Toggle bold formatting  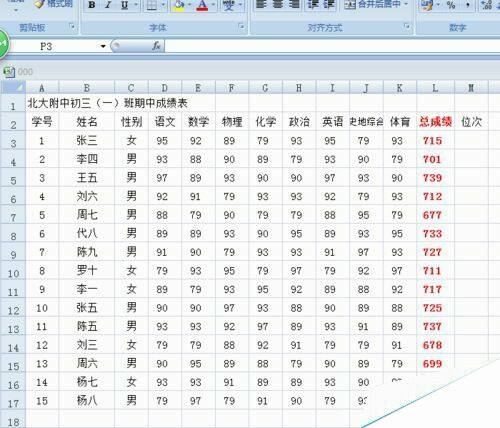(x=92, y=5)
